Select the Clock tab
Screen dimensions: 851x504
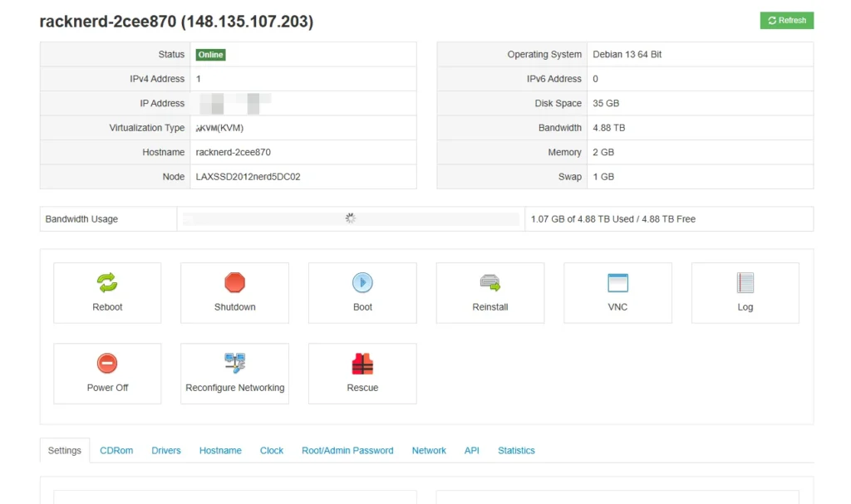(x=272, y=451)
